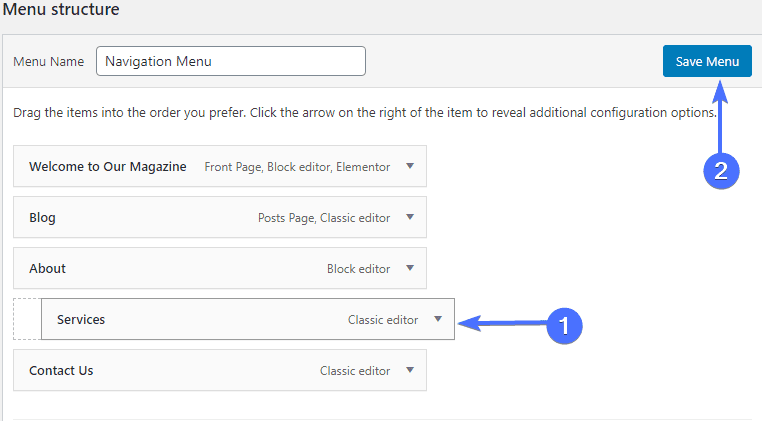Click the Save Menu button
This screenshot has width=762, height=421.
pyautogui.click(x=707, y=61)
